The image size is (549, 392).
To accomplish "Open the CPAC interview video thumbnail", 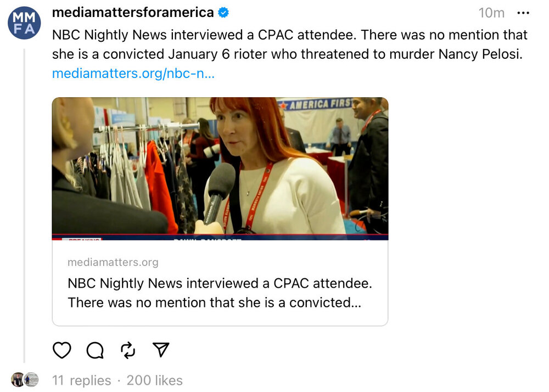I will coord(220,169).
